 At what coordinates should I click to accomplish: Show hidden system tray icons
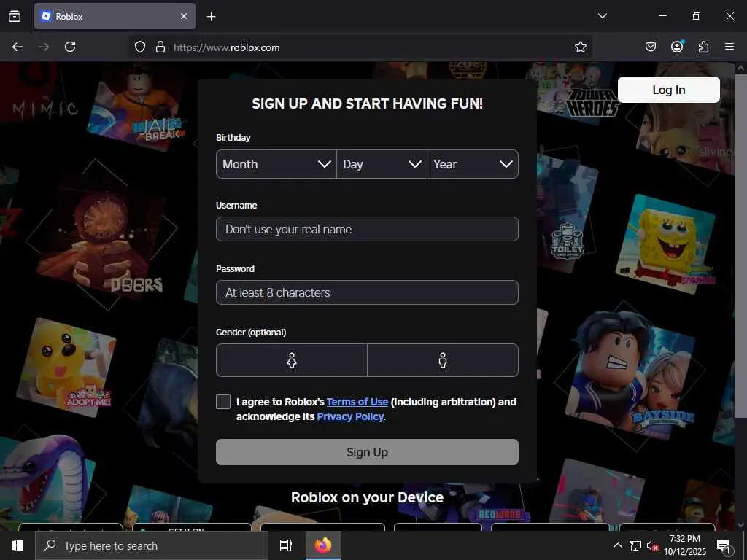click(617, 545)
